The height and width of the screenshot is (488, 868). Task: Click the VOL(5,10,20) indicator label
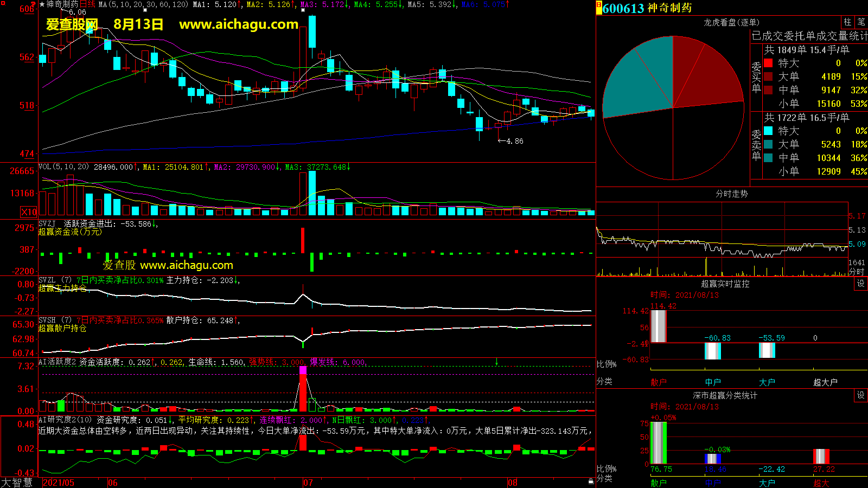63,167
